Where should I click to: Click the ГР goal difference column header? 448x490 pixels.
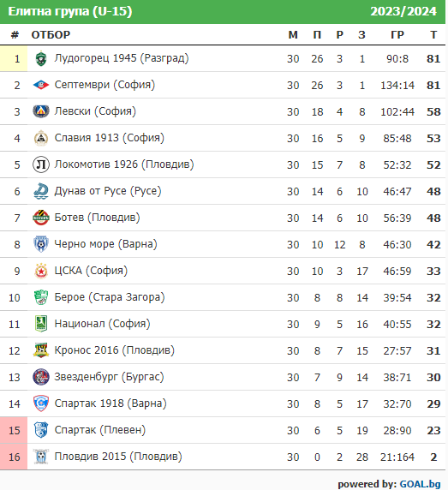pos(397,34)
